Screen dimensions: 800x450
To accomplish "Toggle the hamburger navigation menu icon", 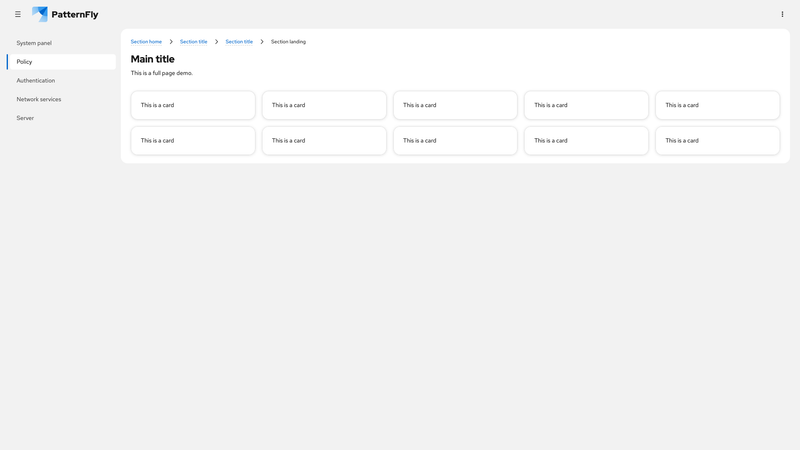I will pyautogui.click(x=18, y=14).
